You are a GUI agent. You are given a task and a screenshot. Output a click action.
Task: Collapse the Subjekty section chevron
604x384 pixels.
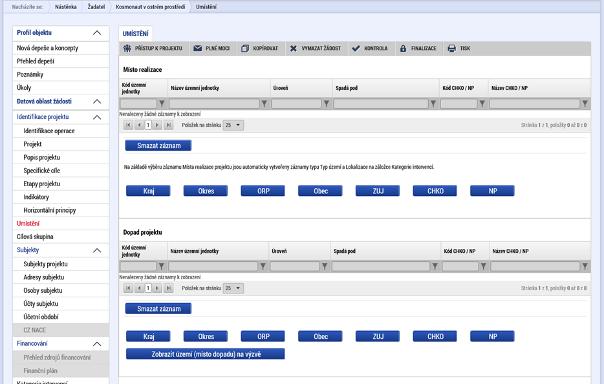[97, 250]
